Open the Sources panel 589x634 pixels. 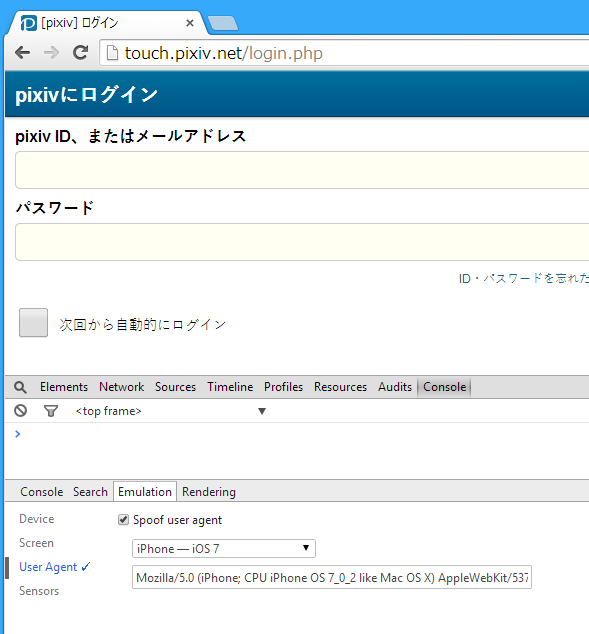click(x=175, y=387)
